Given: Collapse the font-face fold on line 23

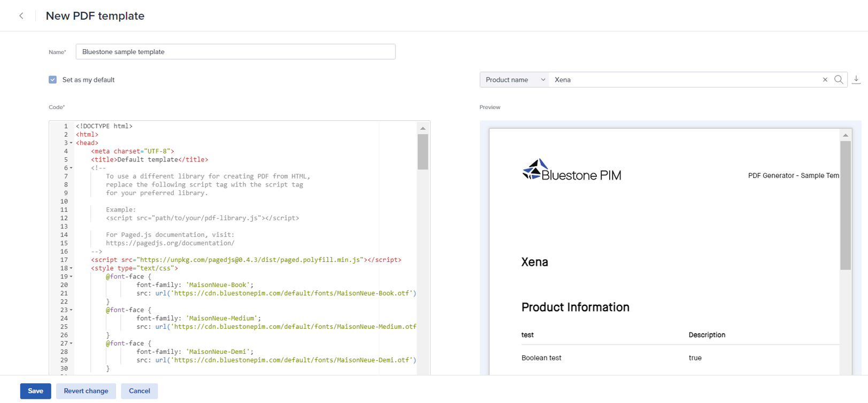Looking at the screenshot, I should coord(71,310).
